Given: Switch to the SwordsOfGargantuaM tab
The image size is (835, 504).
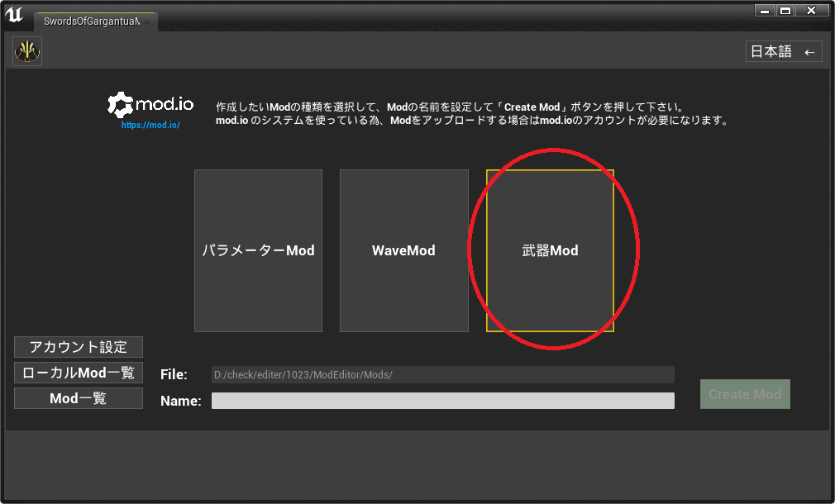Looking at the screenshot, I should [91, 23].
